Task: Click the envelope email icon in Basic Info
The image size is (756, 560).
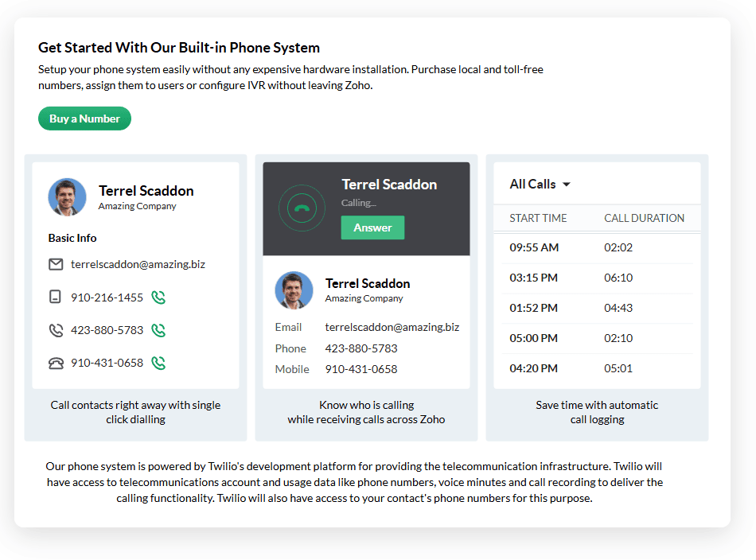Action: tap(56, 264)
